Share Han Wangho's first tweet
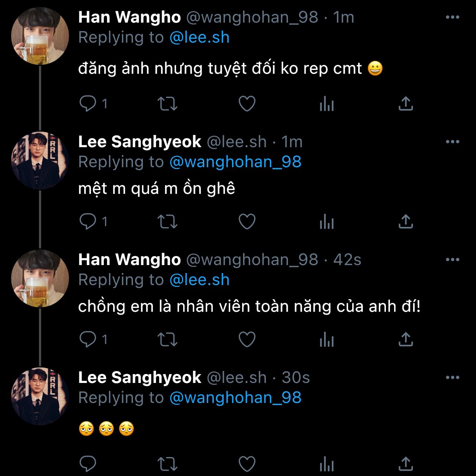This screenshot has width=476, height=476. point(406,104)
